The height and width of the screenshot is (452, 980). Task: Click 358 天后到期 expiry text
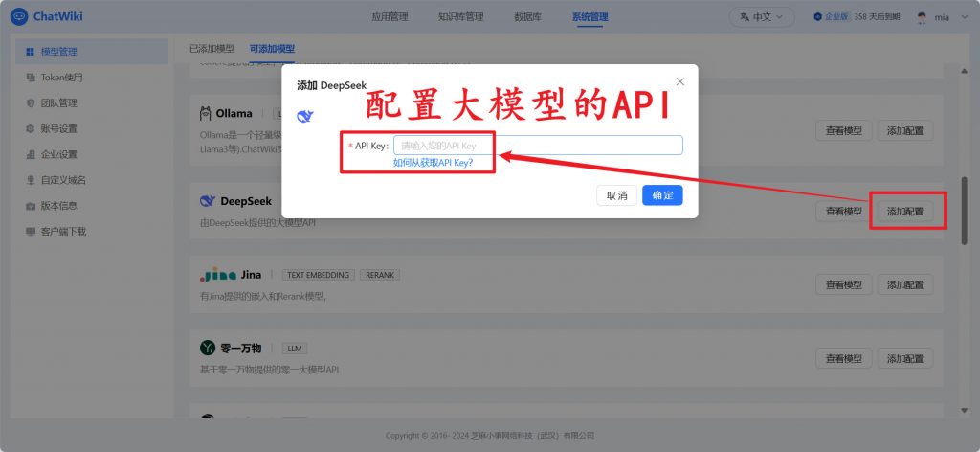coord(877,17)
